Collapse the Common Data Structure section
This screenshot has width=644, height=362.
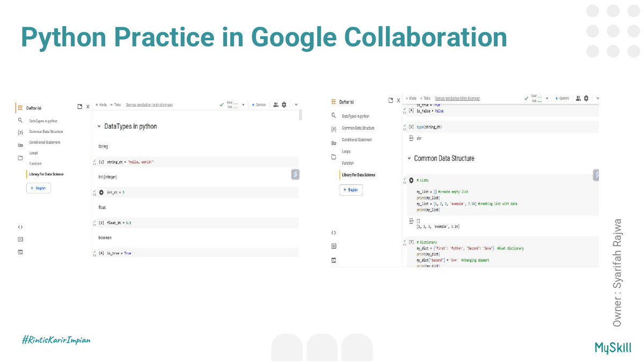click(409, 159)
